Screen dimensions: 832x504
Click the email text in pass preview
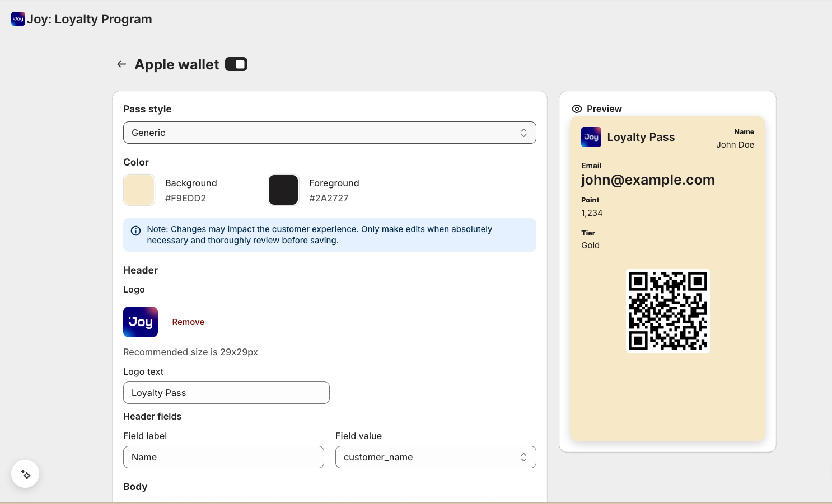click(x=648, y=180)
